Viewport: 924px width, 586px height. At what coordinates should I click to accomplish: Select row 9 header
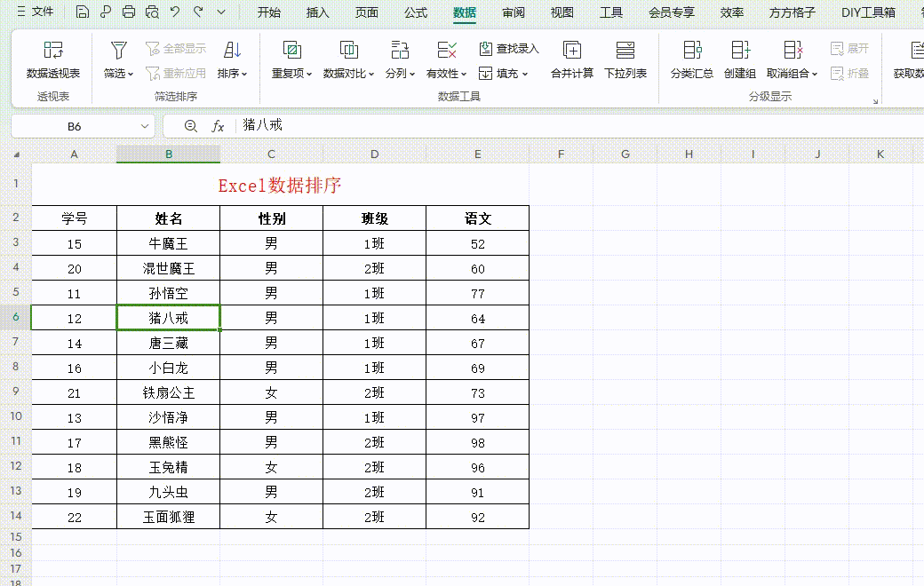(x=16, y=392)
